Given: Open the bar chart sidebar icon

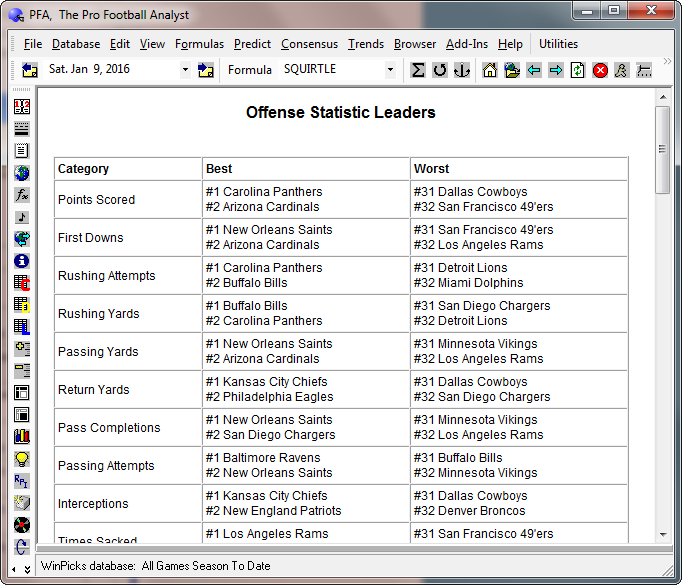Looking at the screenshot, I should (22, 436).
